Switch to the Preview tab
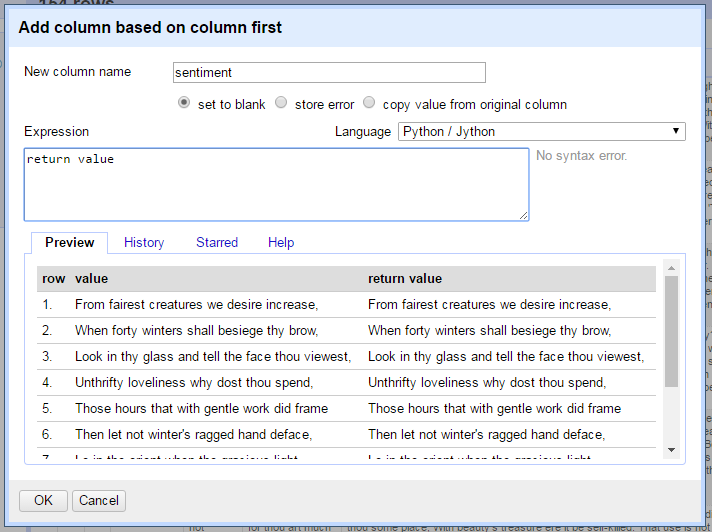Screen dimensions: 712x532 (x=70, y=242)
